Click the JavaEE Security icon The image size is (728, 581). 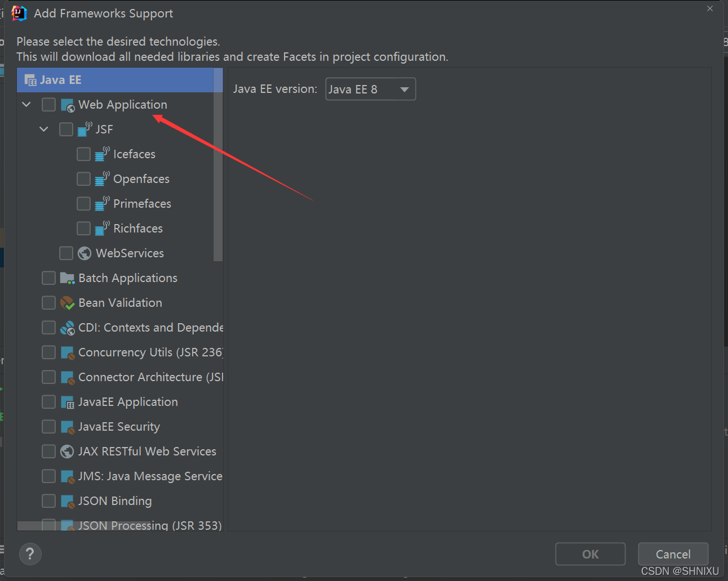click(68, 427)
